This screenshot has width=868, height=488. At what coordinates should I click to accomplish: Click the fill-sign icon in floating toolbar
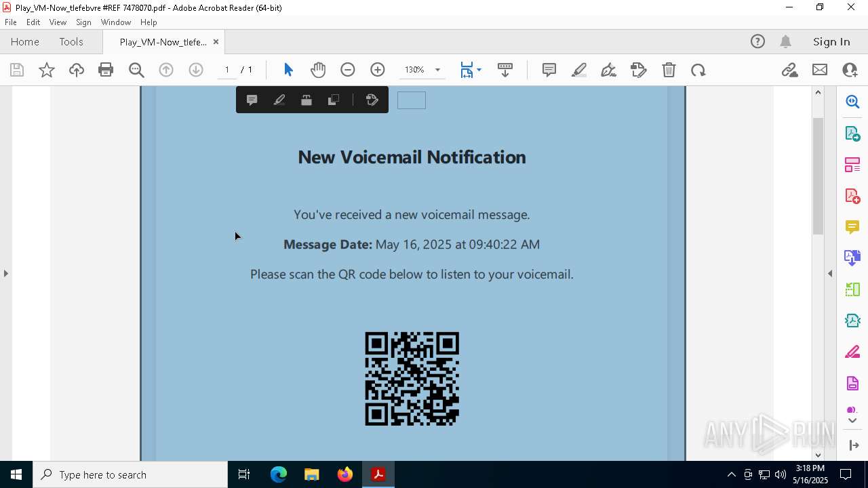[x=372, y=100]
